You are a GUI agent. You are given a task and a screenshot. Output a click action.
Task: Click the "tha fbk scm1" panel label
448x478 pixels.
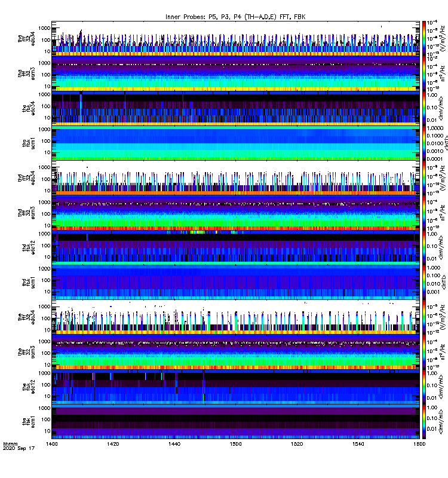click(28, 143)
